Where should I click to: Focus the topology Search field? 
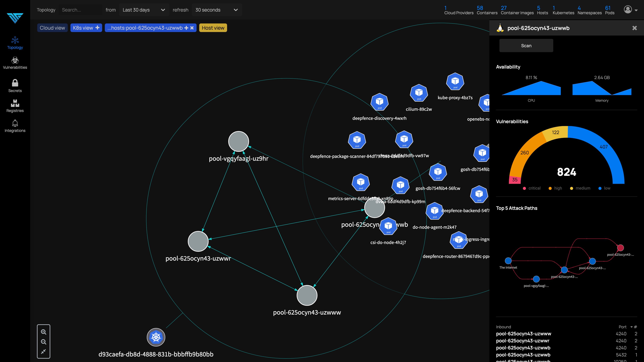coord(80,10)
